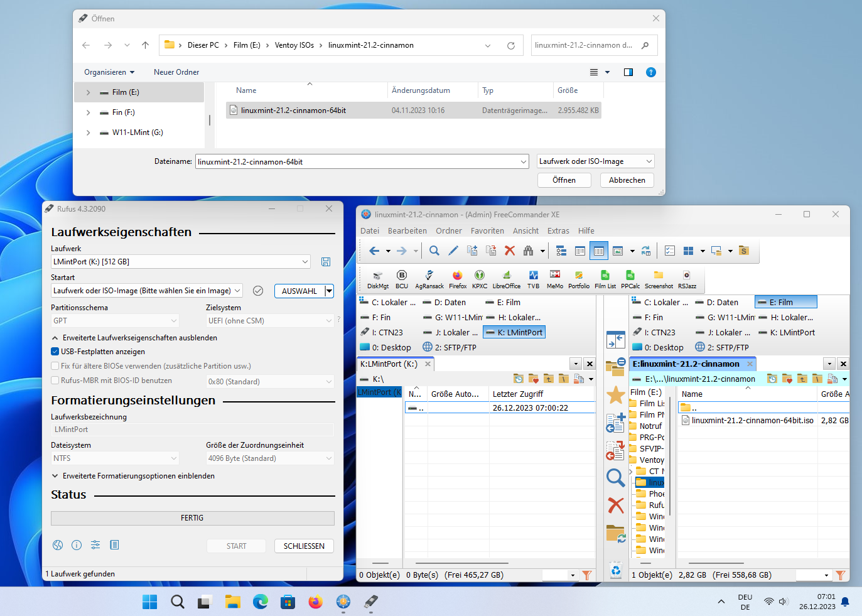Launch RSJazz from the favorites toolbar
Image resolution: width=862 pixels, height=616 pixels.
coord(687,279)
